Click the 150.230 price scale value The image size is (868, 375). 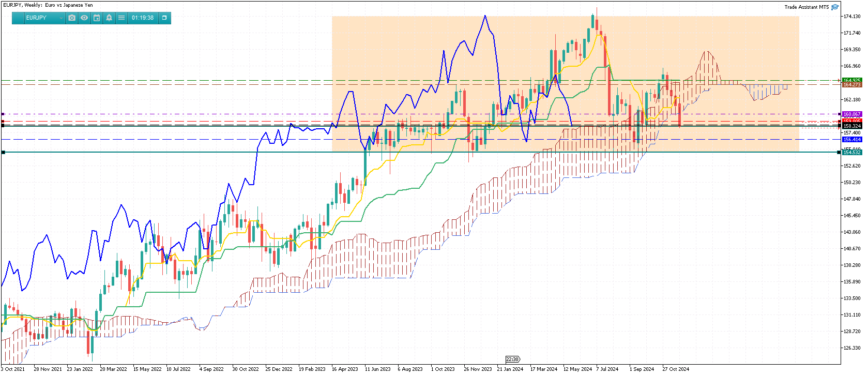coord(852,183)
